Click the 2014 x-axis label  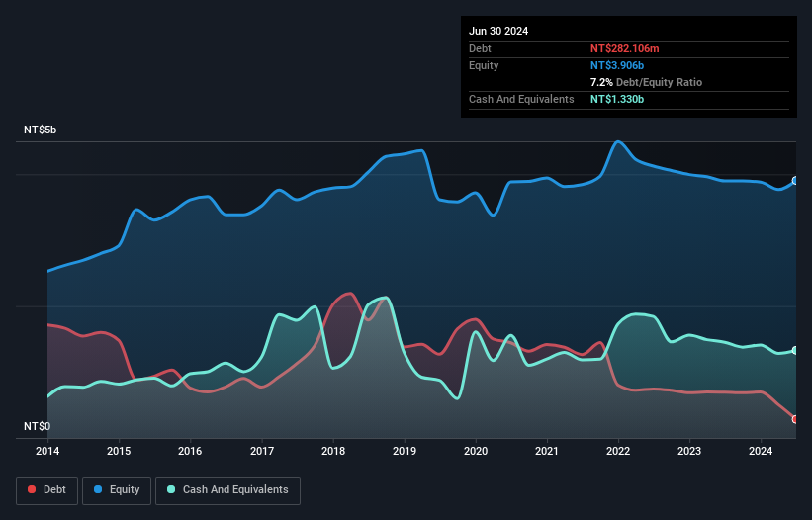[47, 451]
